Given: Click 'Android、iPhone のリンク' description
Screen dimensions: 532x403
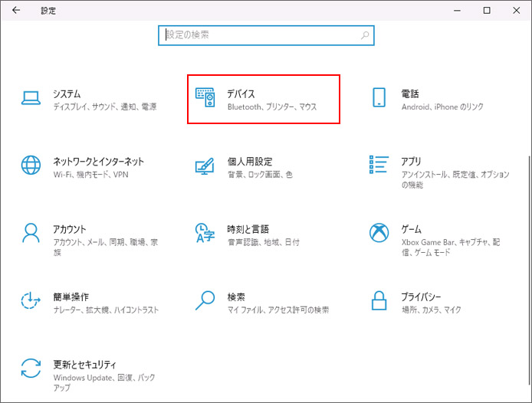Looking at the screenshot, I should pos(442,106).
